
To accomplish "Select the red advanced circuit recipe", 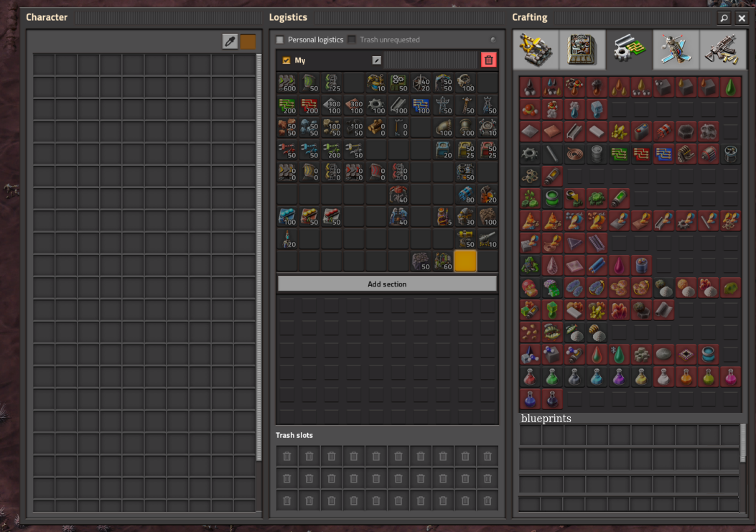I will pos(641,154).
